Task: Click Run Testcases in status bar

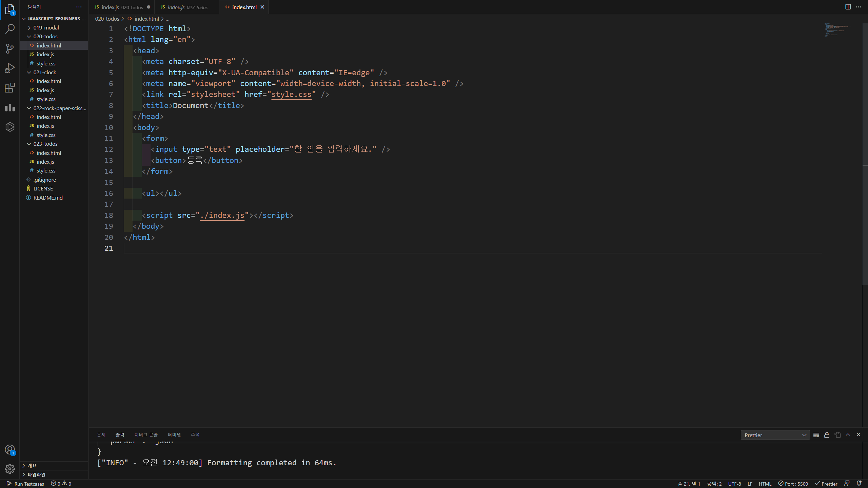Action: [25, 484]
